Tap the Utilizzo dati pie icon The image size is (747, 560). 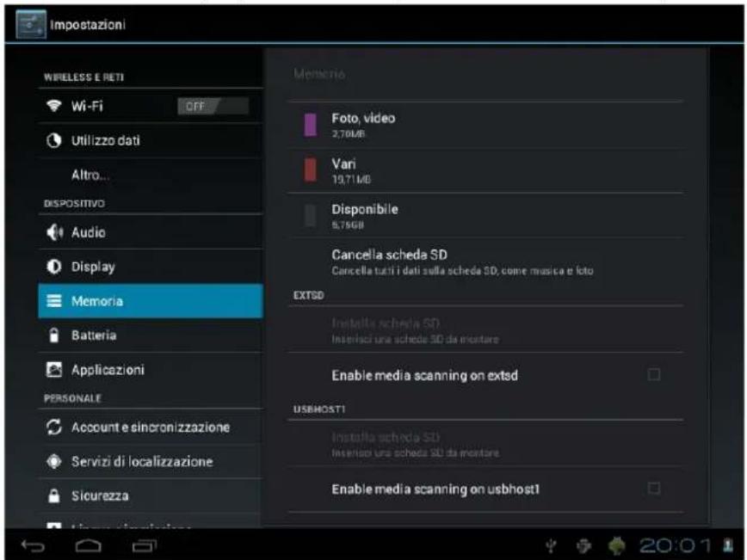click(54, 140)
